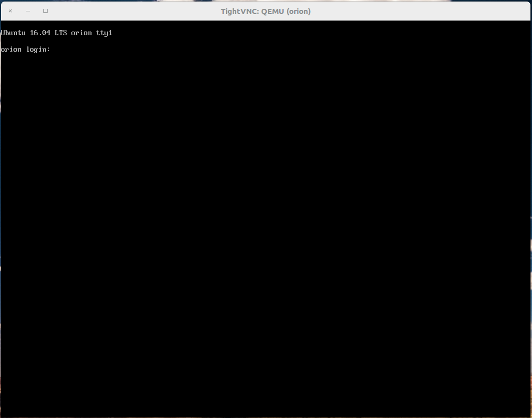
Task: Click 'LTS' in the terminal banner
Action: point(60,33)
